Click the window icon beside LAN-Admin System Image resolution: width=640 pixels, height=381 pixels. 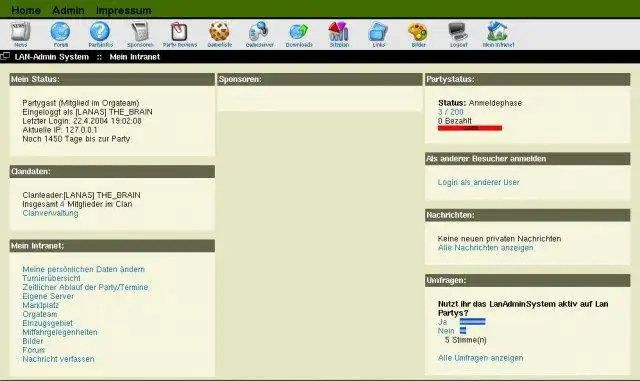5,56
